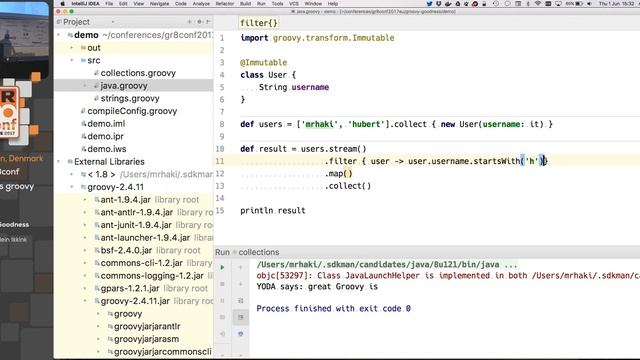The height and width of the screenshot is (360, 640).
Task: Open strings.groovy file
Action: click(130, 98)
